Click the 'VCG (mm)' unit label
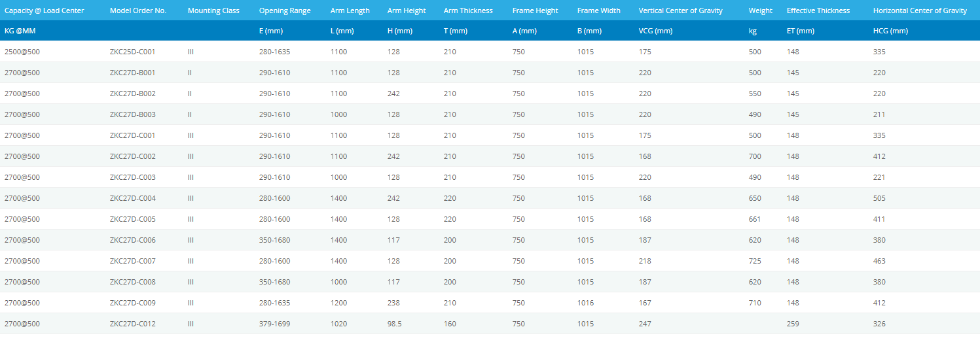The width and height of the screenshot is (980, 344). click(656, 31)
